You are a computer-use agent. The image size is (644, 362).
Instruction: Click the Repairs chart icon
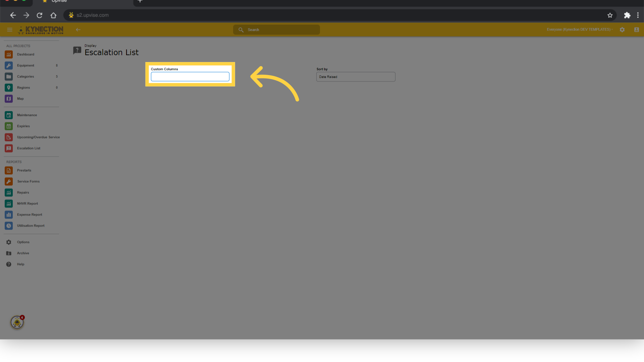pyautogui.click(x=9, y=192)
